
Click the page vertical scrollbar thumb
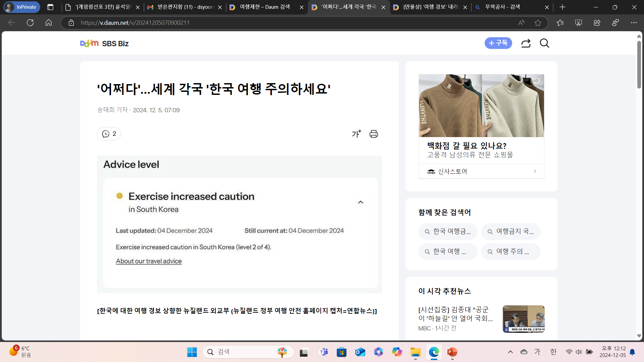pos(639,65)
